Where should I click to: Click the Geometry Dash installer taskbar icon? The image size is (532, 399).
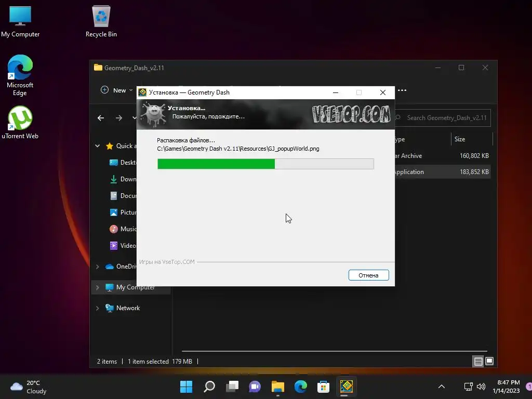(347, 387)
